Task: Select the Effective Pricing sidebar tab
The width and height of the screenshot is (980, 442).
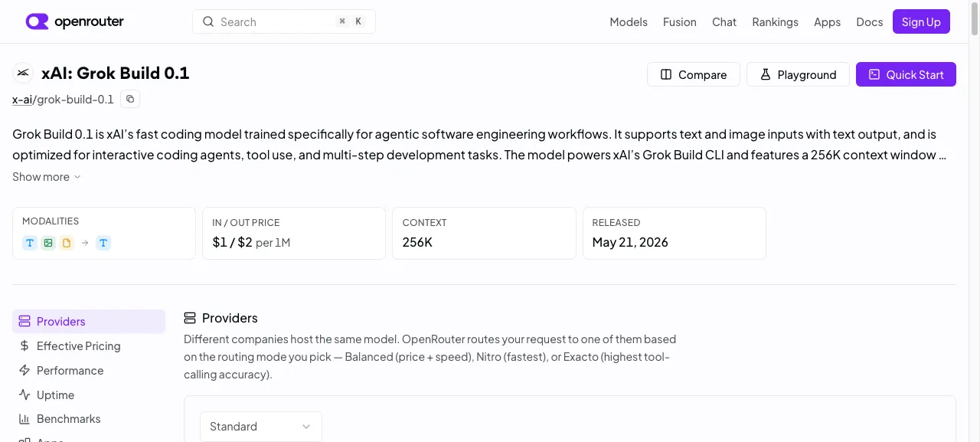Action: pos(89,346)
